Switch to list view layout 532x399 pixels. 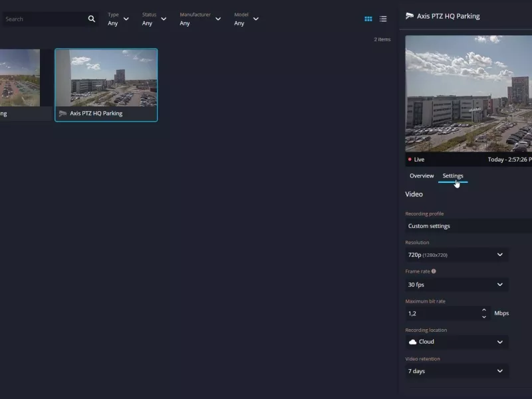point(383,19)
